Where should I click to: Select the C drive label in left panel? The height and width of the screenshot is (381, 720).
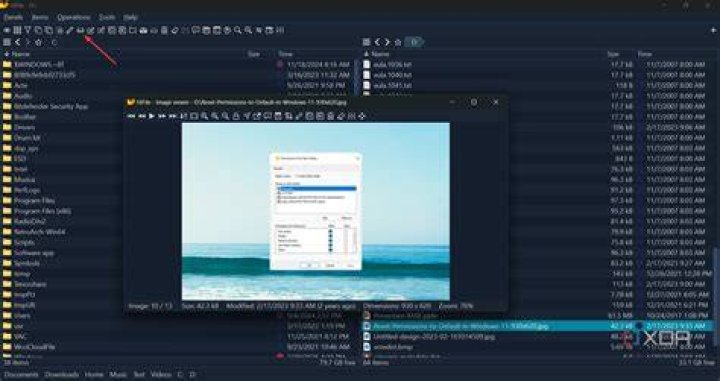coord(54,42)
